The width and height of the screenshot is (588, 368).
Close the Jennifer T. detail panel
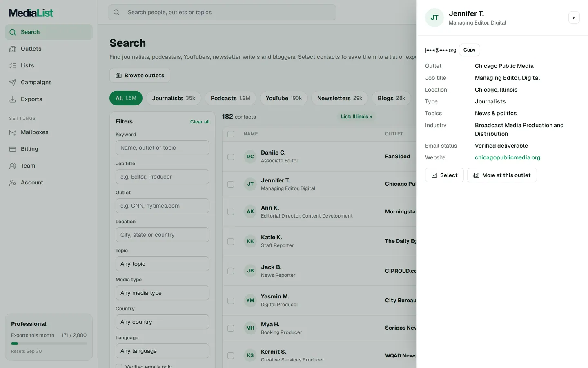click(574, 18)
